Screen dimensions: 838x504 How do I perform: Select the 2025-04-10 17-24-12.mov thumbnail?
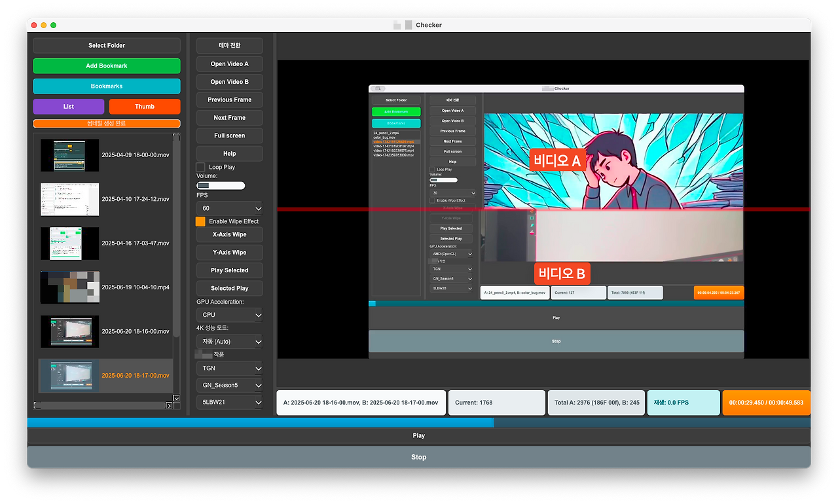69,200
